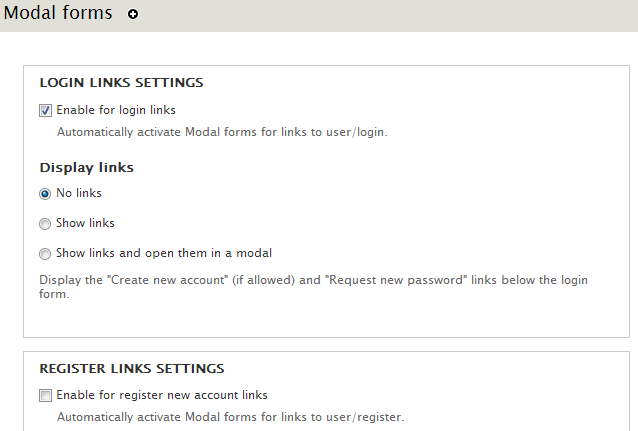This screenshot has height=431, width=638.
Task: Click the Display links heading
Action: (86, 167)
